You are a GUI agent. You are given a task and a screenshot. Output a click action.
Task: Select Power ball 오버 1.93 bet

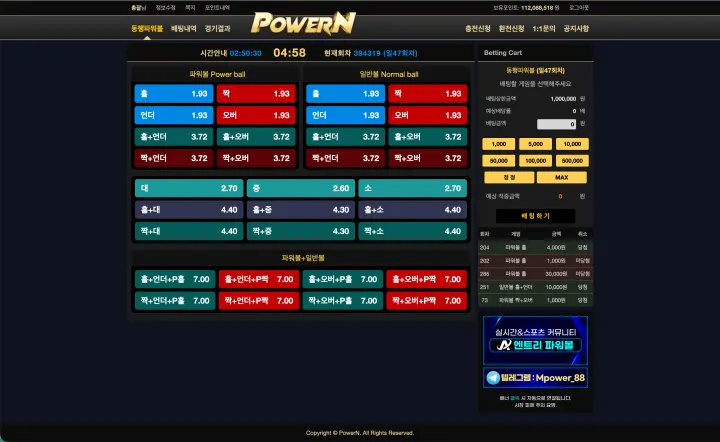256,115
